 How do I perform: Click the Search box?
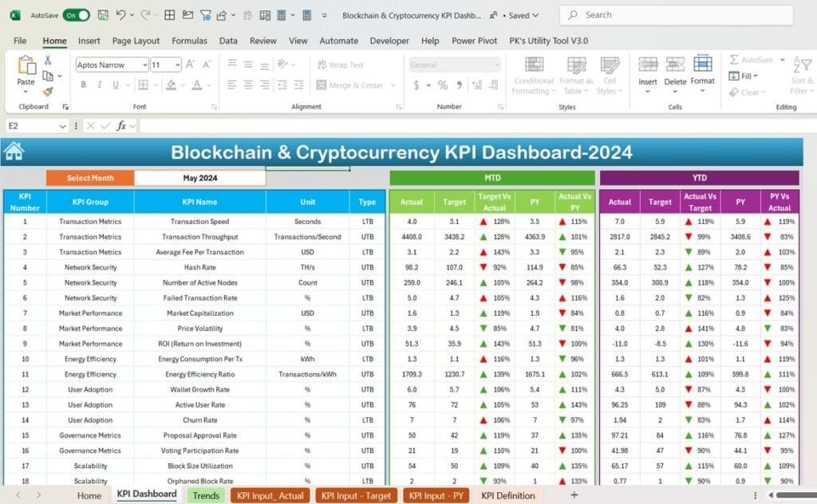tap(677, 15)
